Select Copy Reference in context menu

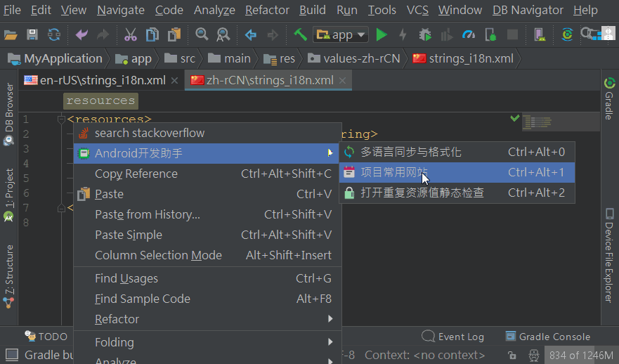207,174
